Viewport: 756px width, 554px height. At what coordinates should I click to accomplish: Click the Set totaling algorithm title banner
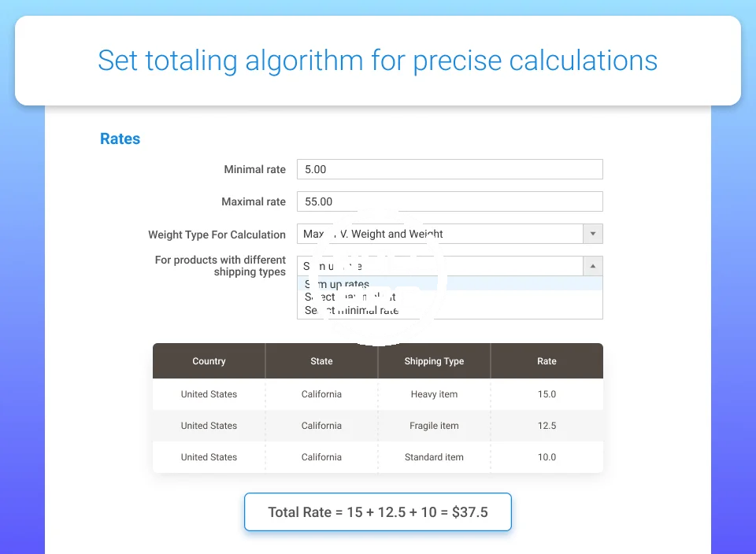[378, 61]
